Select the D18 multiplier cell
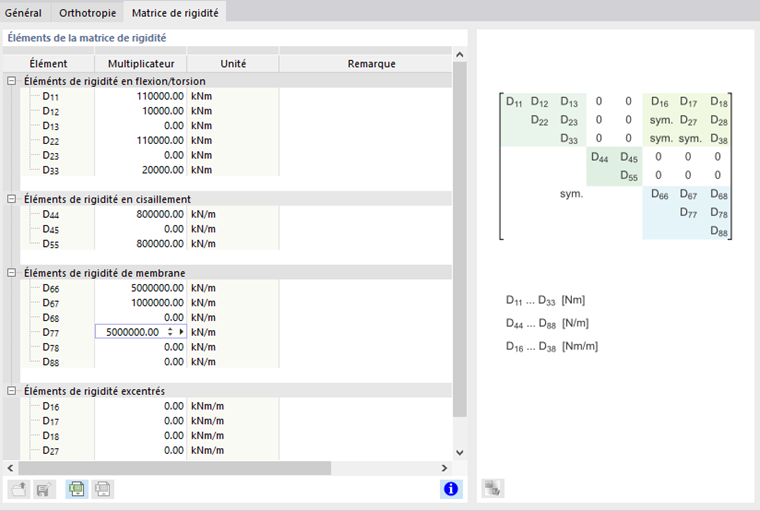 [x=141, y=435]
